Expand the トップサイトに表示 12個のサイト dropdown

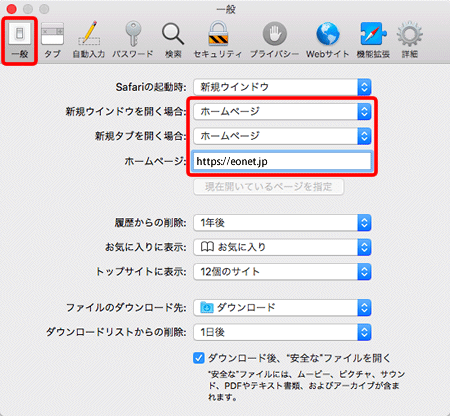282,272
